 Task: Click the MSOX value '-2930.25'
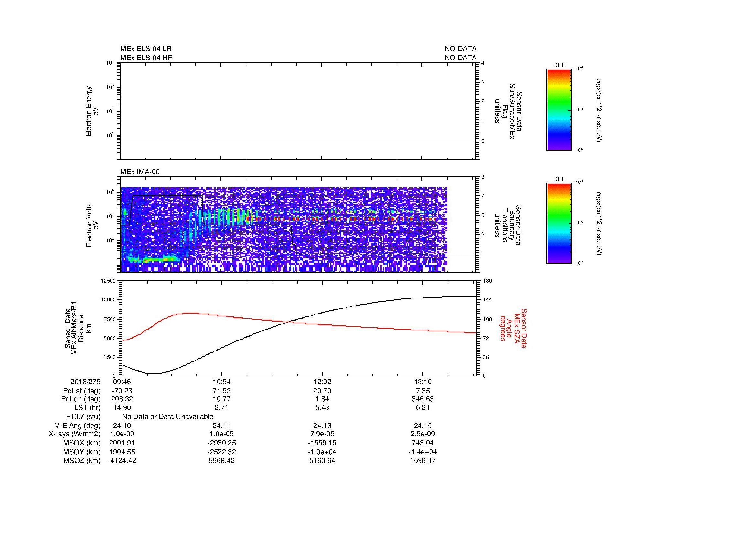click(x=222, y=443)
